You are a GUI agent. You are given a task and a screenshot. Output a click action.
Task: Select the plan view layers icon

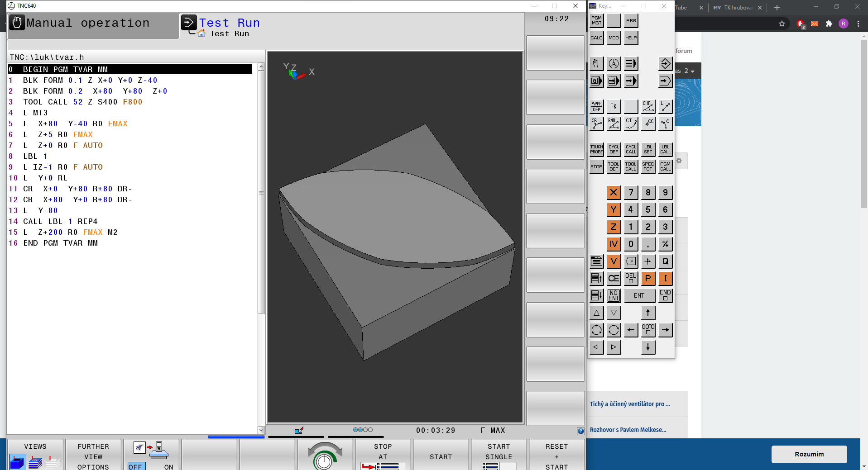point(35,462)
